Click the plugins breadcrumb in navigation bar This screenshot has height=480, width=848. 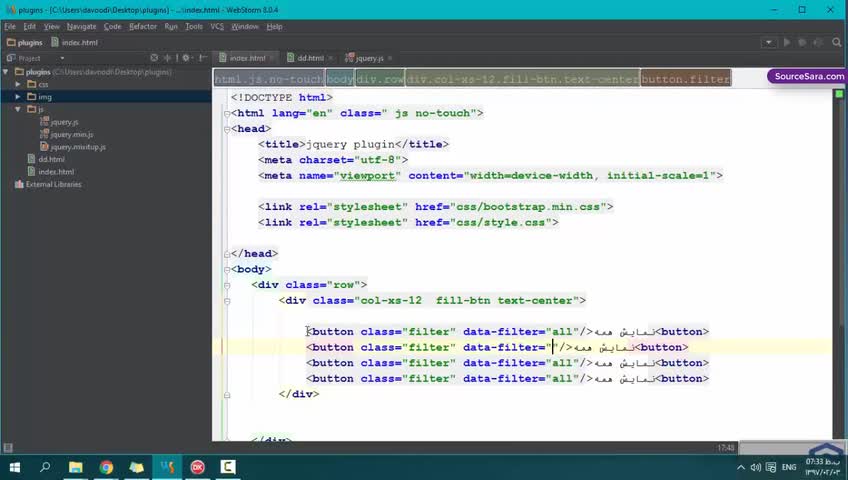tap(25, 42)
